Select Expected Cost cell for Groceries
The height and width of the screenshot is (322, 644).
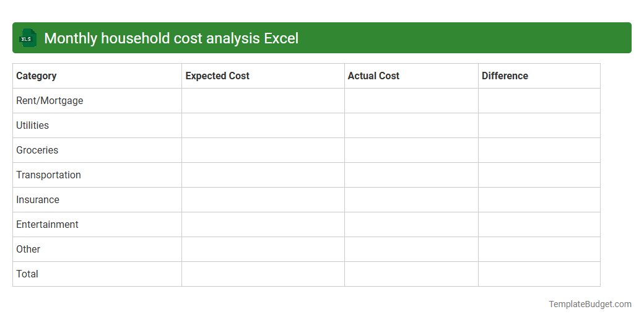coord(263,150)
